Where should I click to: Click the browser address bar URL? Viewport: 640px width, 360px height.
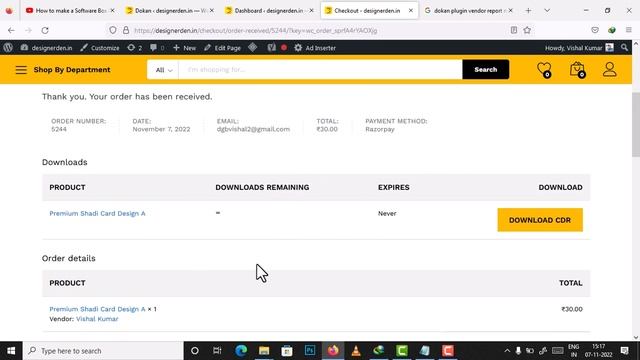(256, 30)
